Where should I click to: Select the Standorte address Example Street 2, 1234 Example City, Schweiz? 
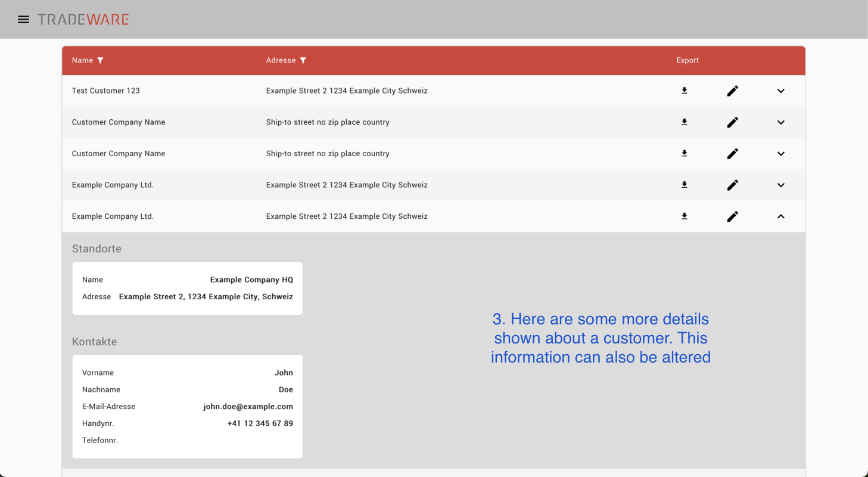(206, 296)
